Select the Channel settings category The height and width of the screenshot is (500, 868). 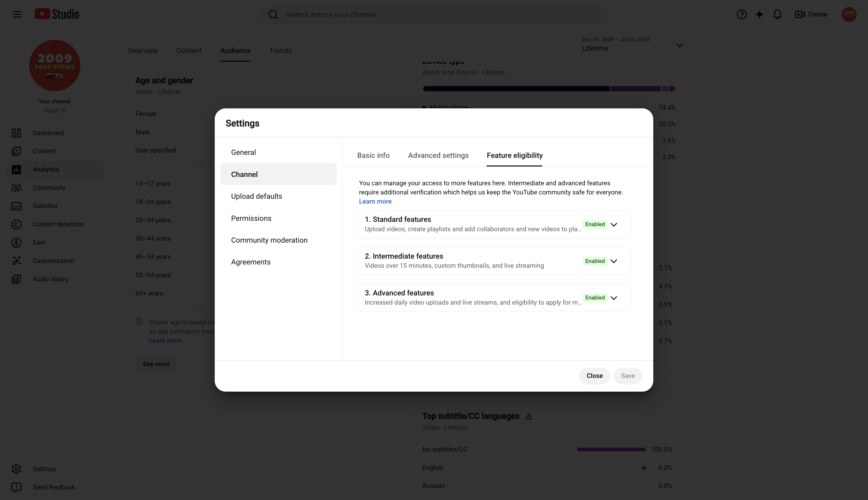click(278, 174)
